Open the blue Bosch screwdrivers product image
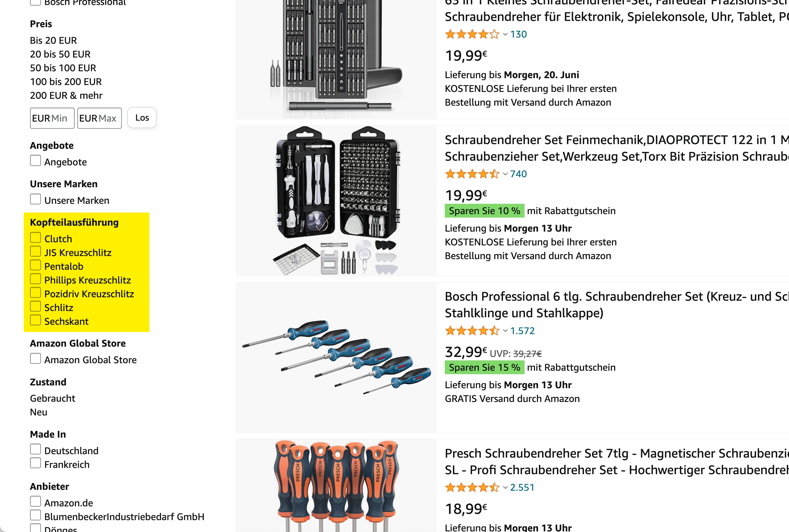789x532 pixels. (336, 357)
